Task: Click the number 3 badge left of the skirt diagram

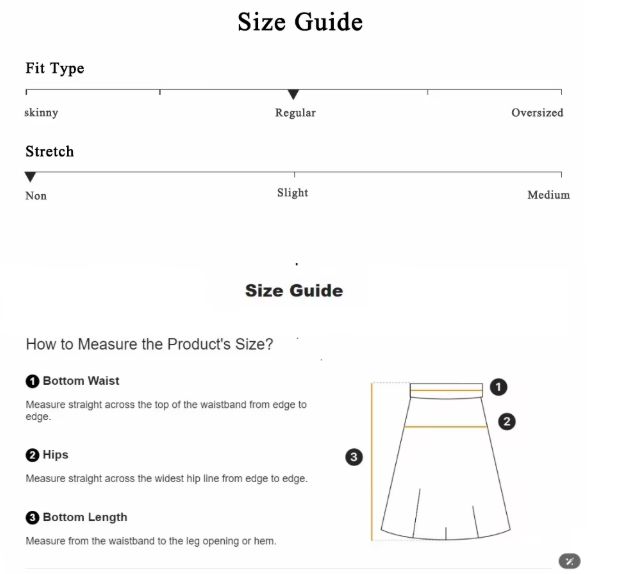Action: [x=353, y=457]
